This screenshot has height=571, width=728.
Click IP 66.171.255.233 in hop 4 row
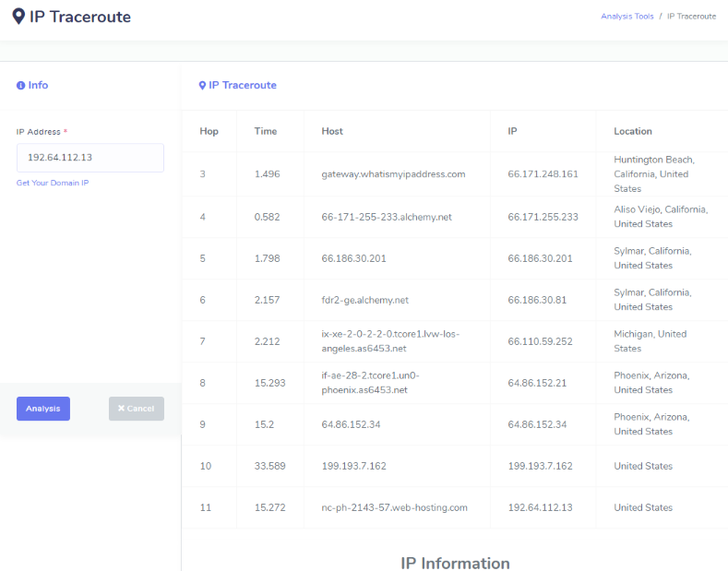(x=543, y=217)
